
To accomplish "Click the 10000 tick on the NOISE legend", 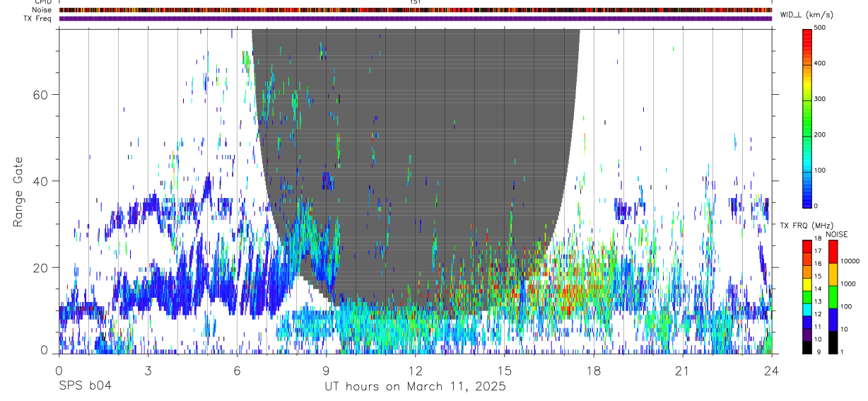I will [850, 261].
